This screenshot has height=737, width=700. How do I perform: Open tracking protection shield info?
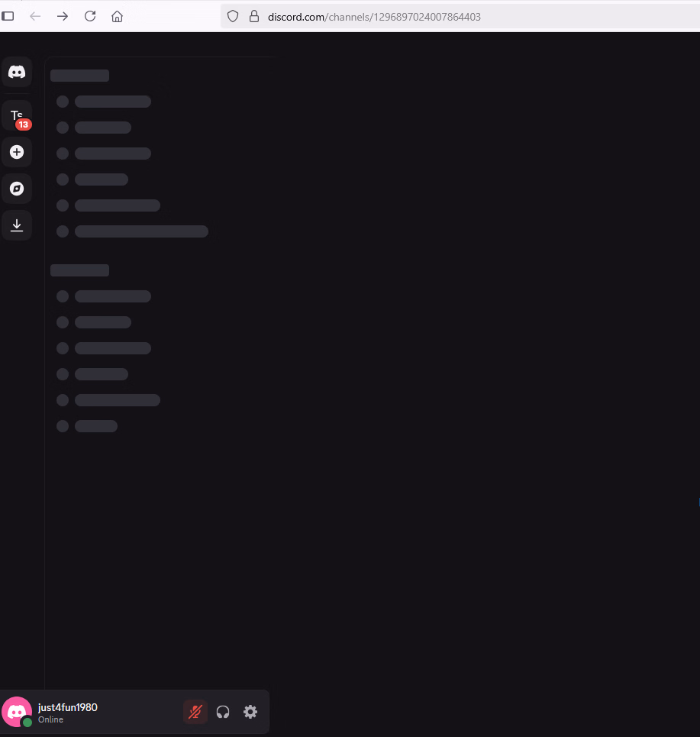point(233,17)
